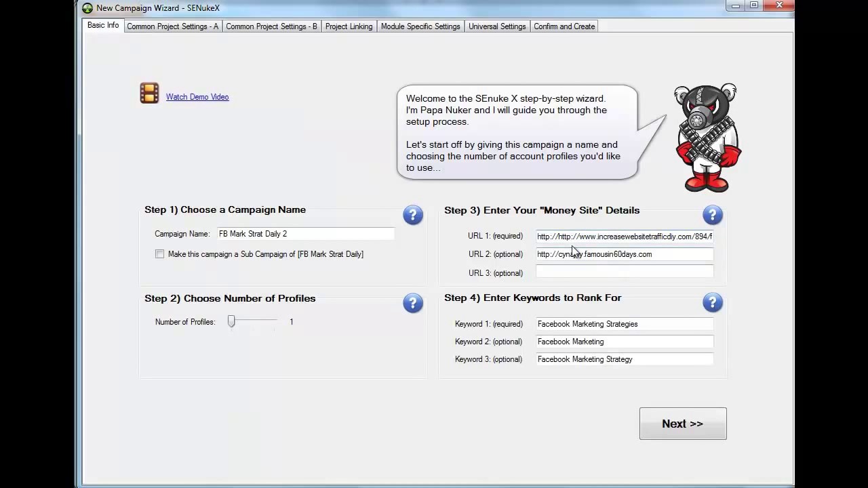
Task: Go to the Project Linking tab
Action: point(349,26)
